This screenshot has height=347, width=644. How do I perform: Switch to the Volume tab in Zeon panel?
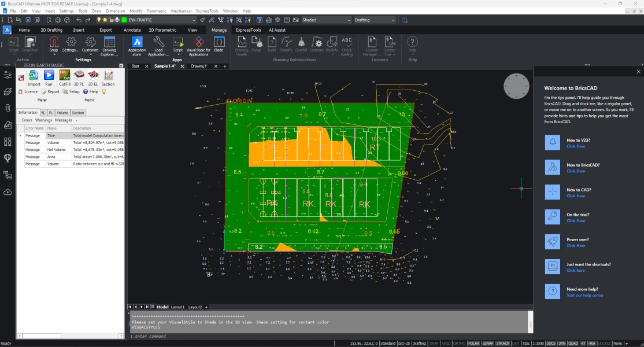point(62,113)
